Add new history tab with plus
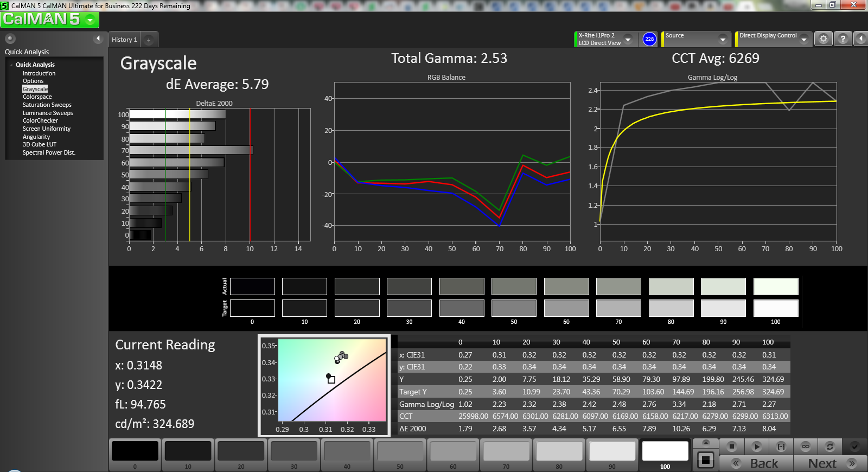This screenshot has height=472, width=868. tap(149, 40)
